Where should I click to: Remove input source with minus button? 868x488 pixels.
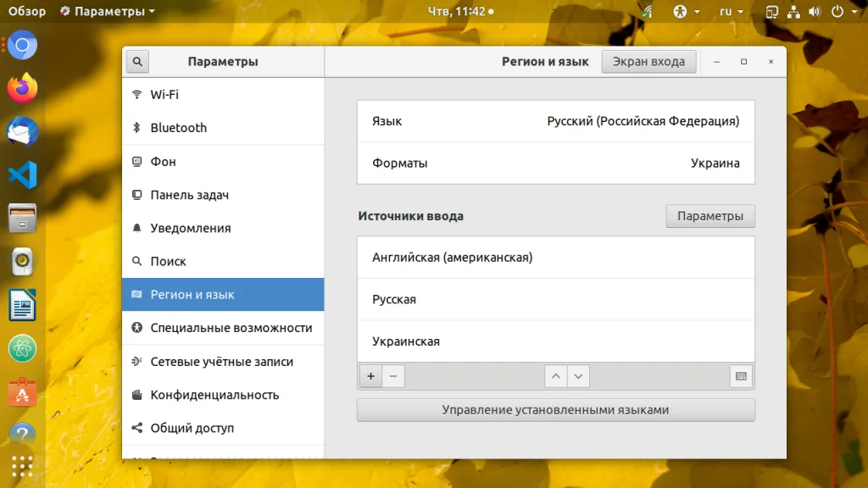(x=393, y=376)
